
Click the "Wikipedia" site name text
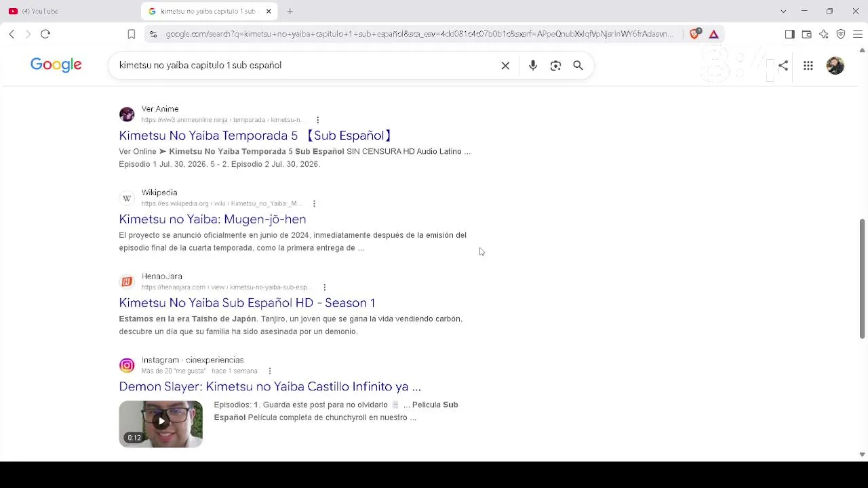click(159, 192)
